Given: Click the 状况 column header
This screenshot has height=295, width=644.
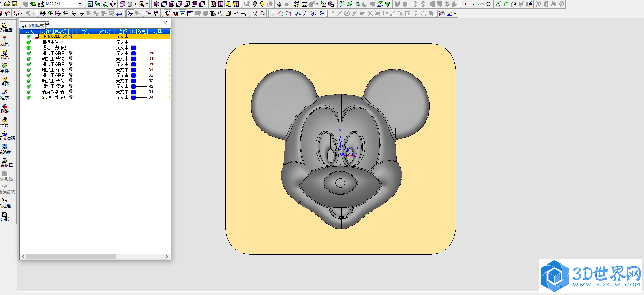Looking at the screenshot, I should click(x=30, y=32).
